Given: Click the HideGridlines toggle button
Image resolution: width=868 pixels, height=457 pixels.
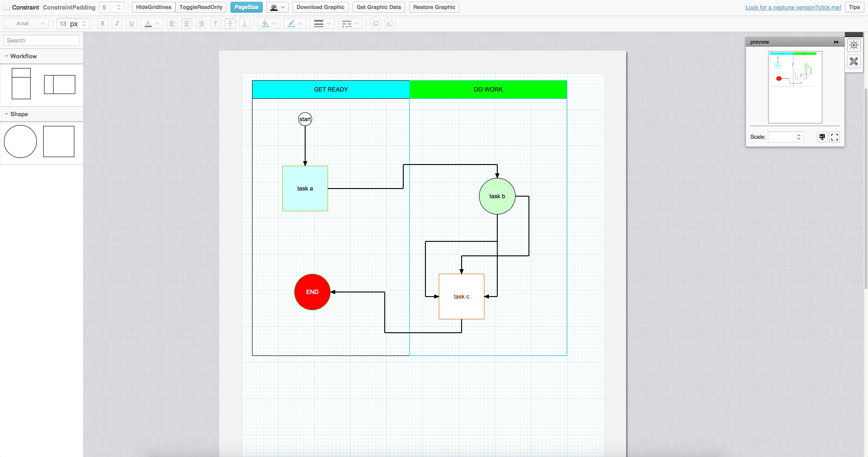Looking at the screenshot, I should [154, 7].
